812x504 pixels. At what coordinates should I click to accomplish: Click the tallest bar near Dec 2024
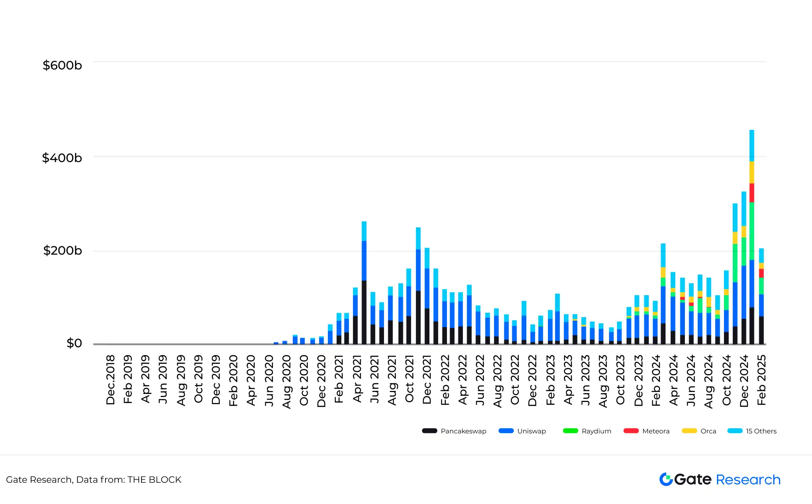752,237
